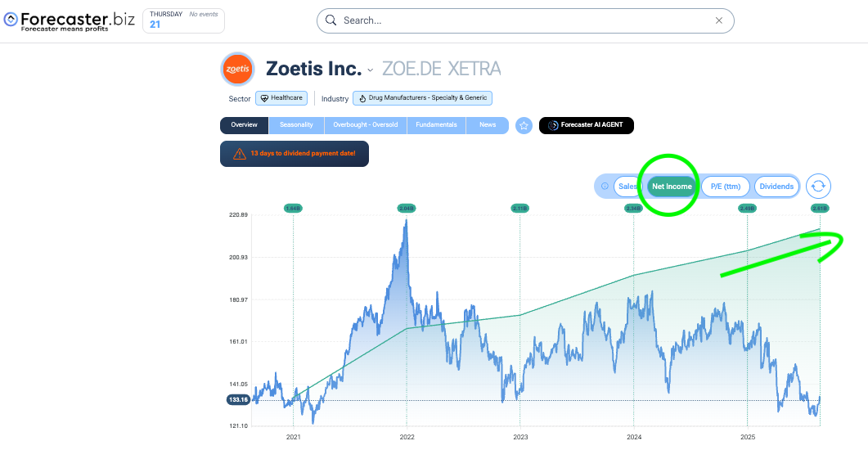The width and height of the screenshot is (868, 459).
Task: Toggle the Net Income overlay
Action: pos(672,187)
